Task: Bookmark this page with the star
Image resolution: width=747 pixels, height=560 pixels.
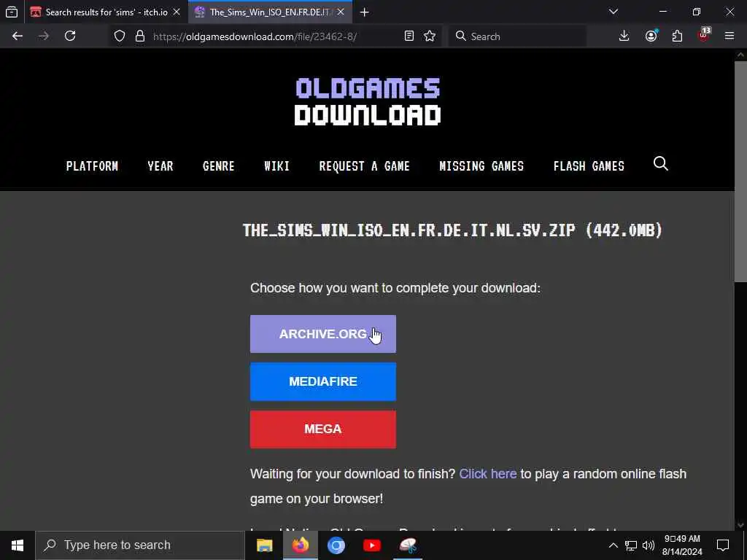Action: [x=430, y=36]
